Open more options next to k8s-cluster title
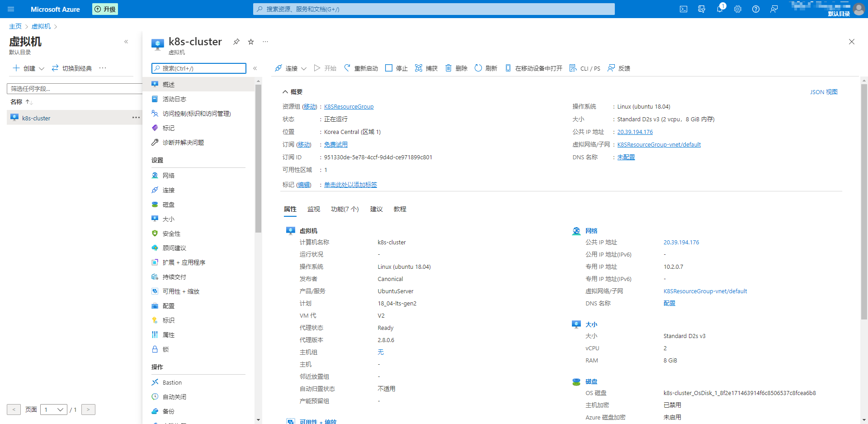The image size is (868, 424). [265, 42]
